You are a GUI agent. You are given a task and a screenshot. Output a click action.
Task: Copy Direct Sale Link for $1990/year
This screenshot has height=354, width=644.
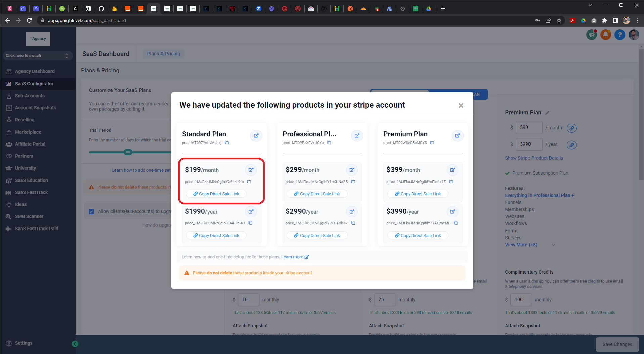216,236
